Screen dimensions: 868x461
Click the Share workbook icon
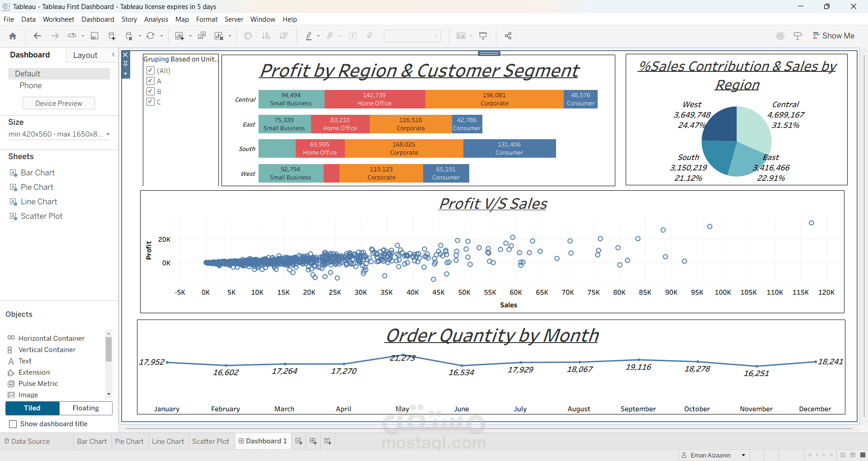(508, 36)
